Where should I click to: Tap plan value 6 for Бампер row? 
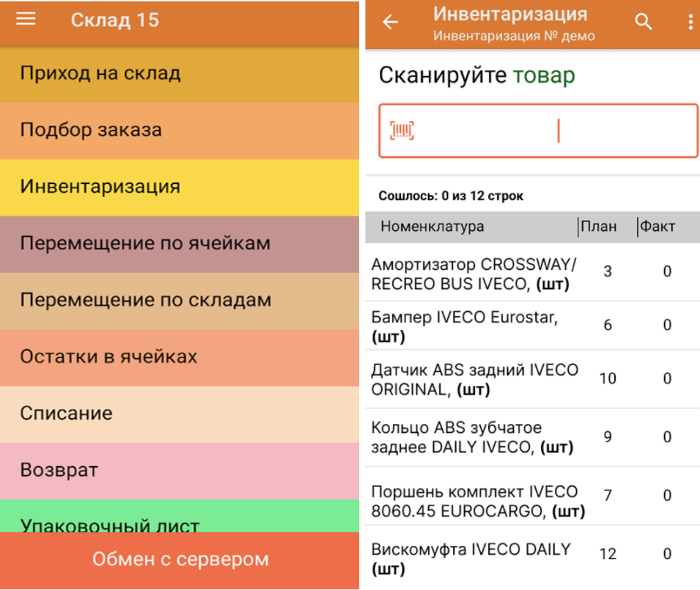click(607, 325)
